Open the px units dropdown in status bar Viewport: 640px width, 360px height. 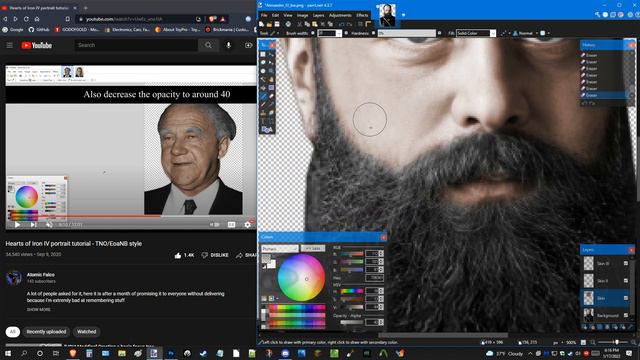click(x=558, y=342)
